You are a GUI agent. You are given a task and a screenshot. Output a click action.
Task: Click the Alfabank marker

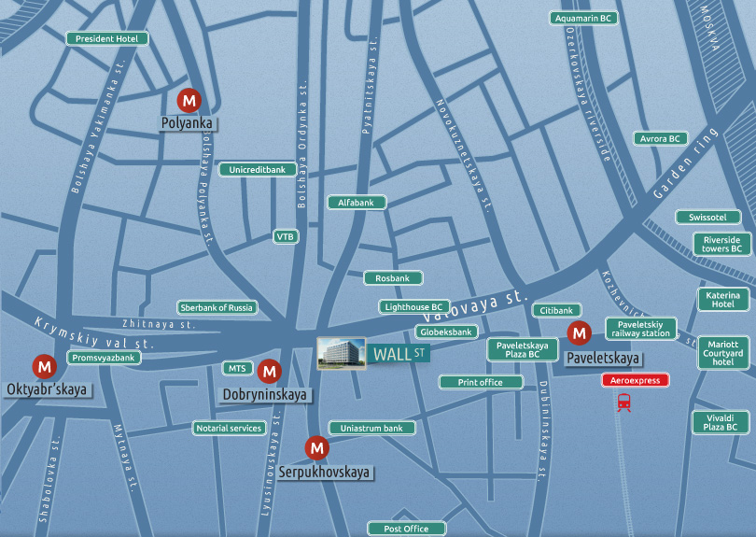point(357,203)
